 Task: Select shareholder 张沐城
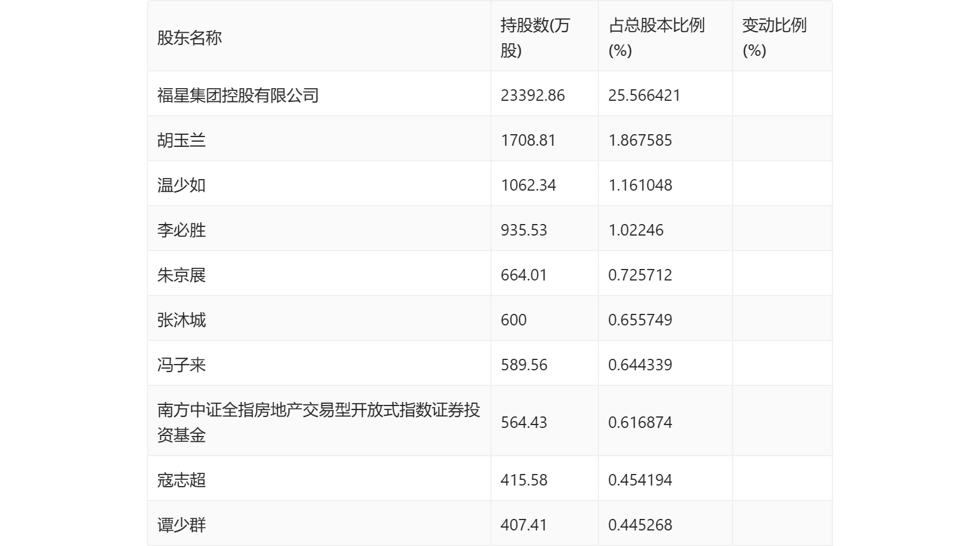pos(182,320)
